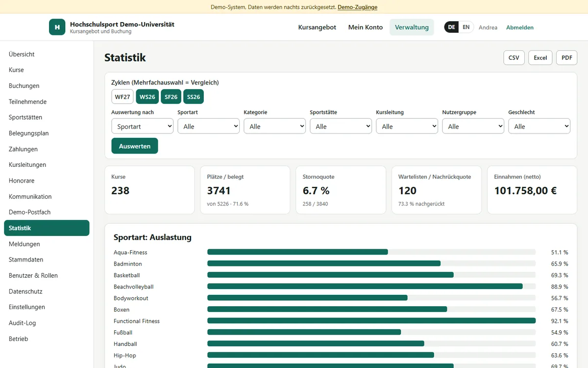Open Teilnehmende sidebar entry
The height and width of the screenshot is (368, 588).
(x=47, y=102)
